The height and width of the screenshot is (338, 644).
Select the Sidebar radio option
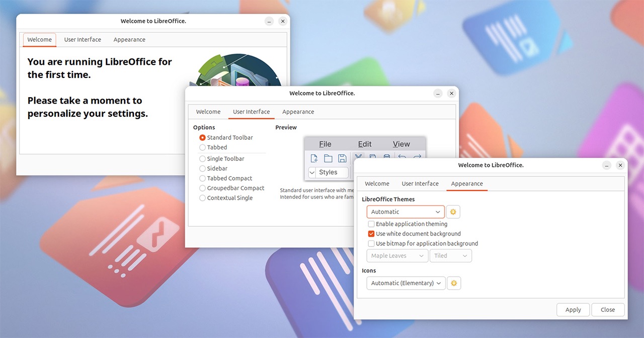coord(213,168)
